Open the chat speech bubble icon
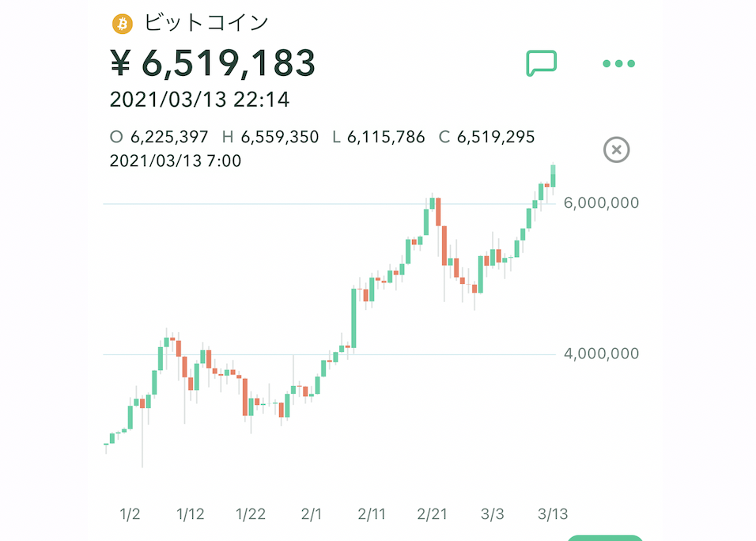This screenshot has width=756, height=541. pyautogui.click(x=541, y=63)
